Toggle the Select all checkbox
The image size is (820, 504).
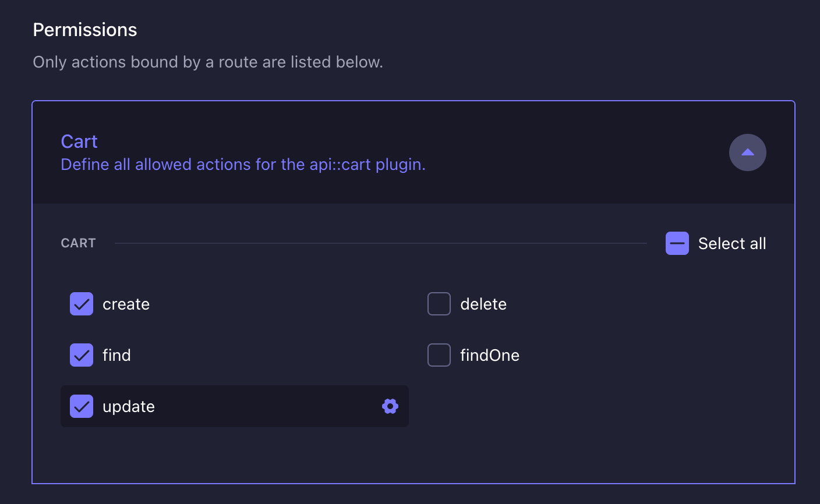click(677, 243)
